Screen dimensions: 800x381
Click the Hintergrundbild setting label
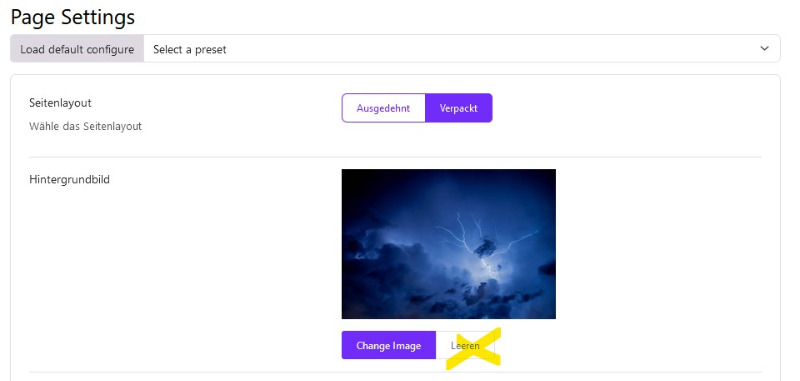(x=69, y=180)
